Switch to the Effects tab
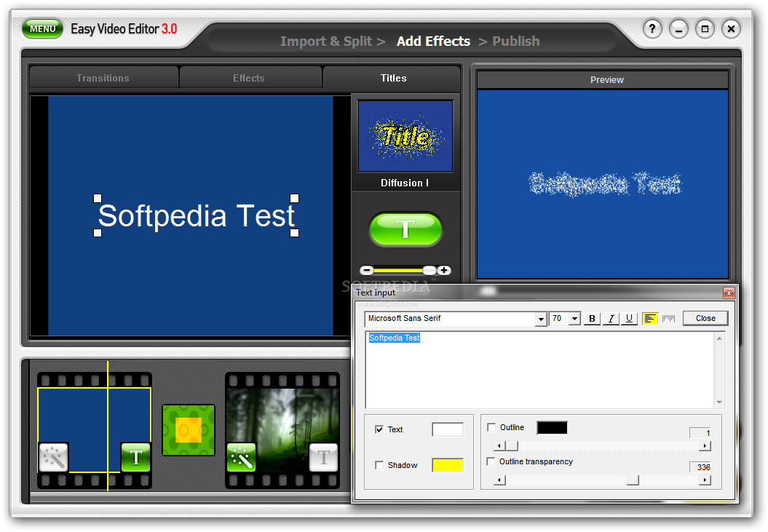 249,78
